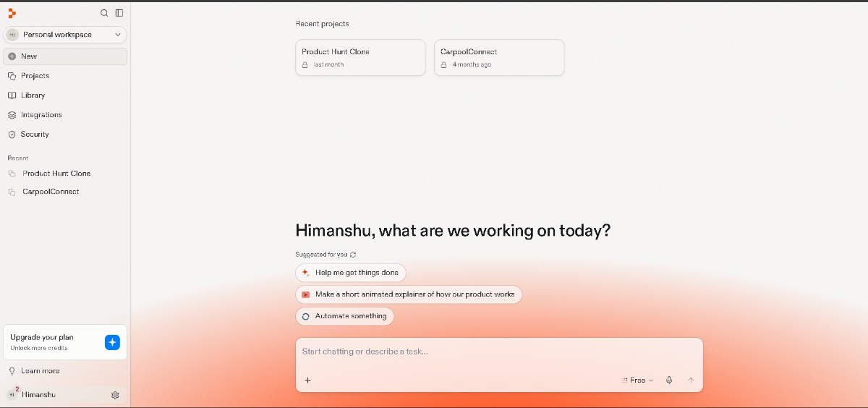Focus the 'Start chatting or describe a task' field
This screenshot has width=868, height=408.
tap(499, 352)
